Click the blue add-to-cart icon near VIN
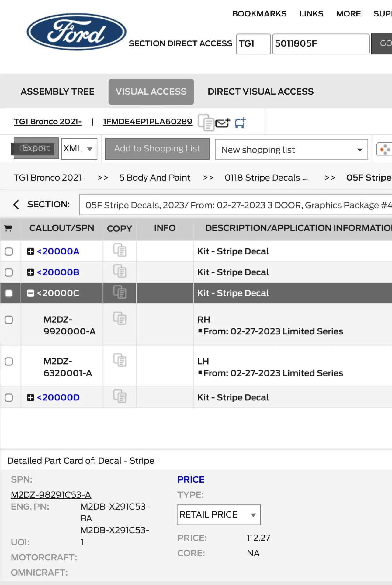The image size is (392, 585). (240, 123)
